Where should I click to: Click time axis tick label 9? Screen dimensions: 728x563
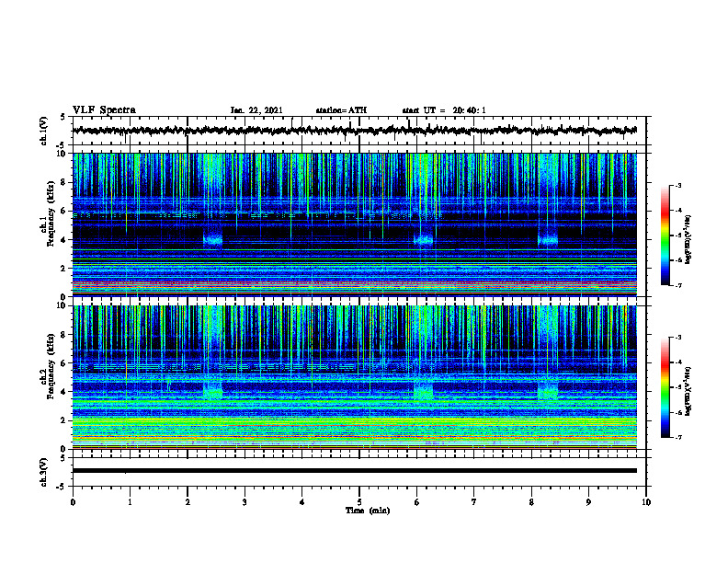588,502
